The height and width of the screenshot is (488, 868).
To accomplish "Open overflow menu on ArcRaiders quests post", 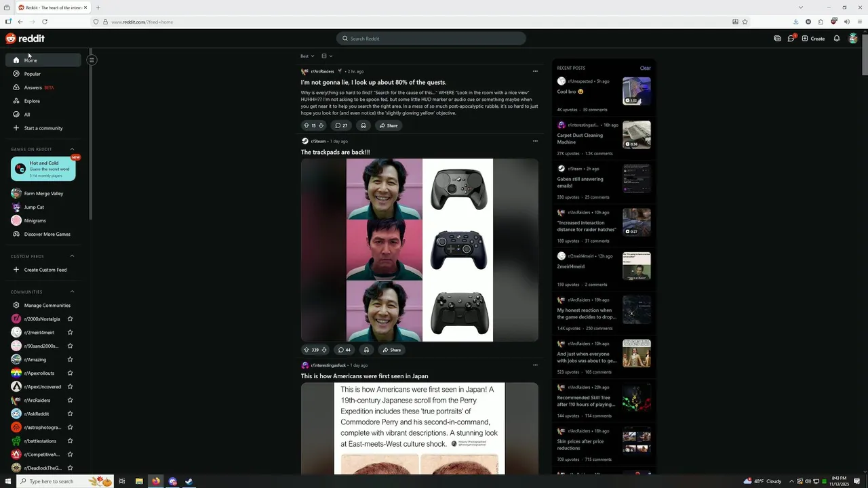I will (x=535, y=71).
